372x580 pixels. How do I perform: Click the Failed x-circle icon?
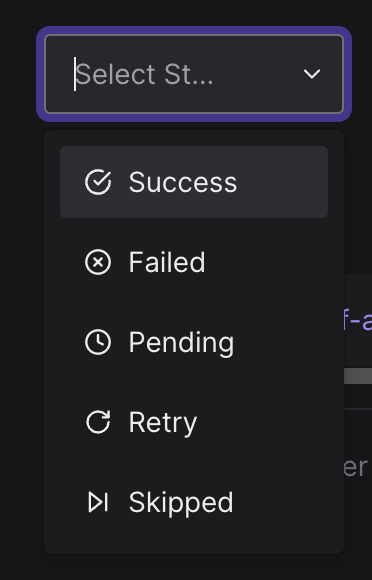click(x=98, y=262)
